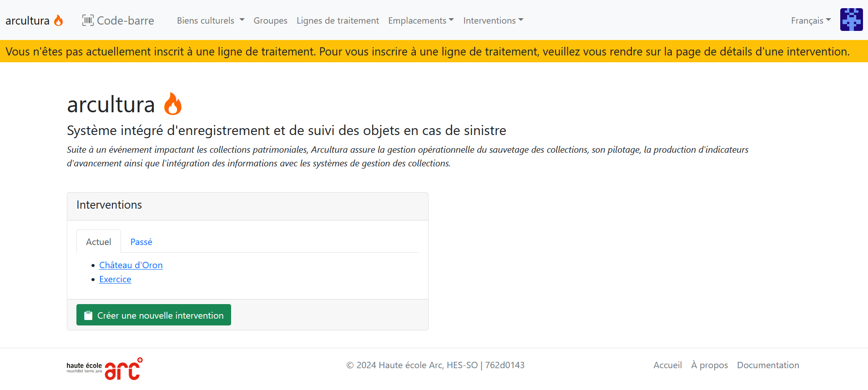868x390 pixels.
Task: Click clipboard icon on create intervention button
Action: (x=88, y=315)
